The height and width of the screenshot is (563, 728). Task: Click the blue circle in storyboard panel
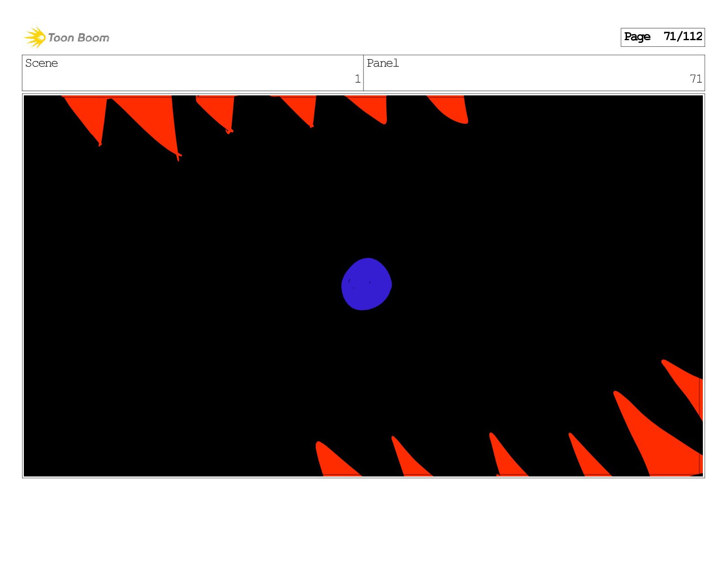click(x=366, y=284)
